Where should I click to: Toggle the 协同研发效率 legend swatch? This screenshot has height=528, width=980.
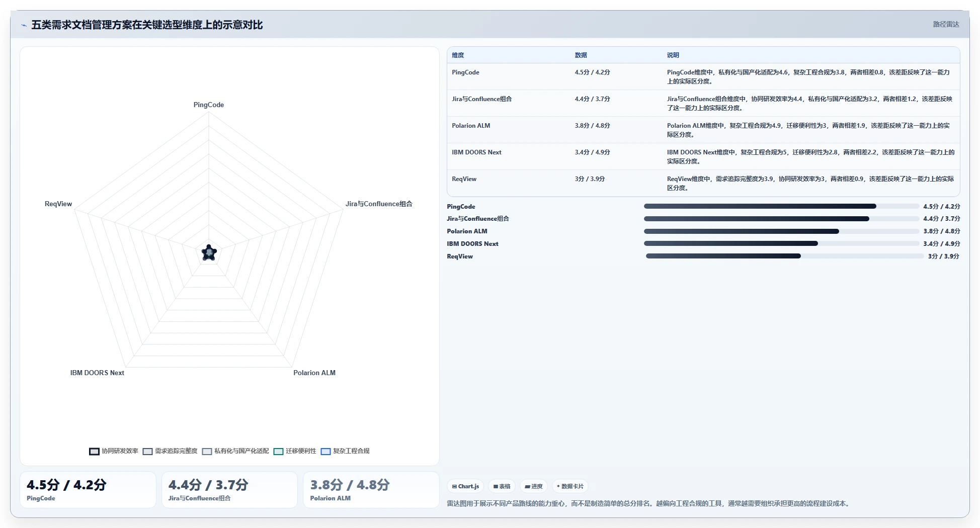point(94,451)
